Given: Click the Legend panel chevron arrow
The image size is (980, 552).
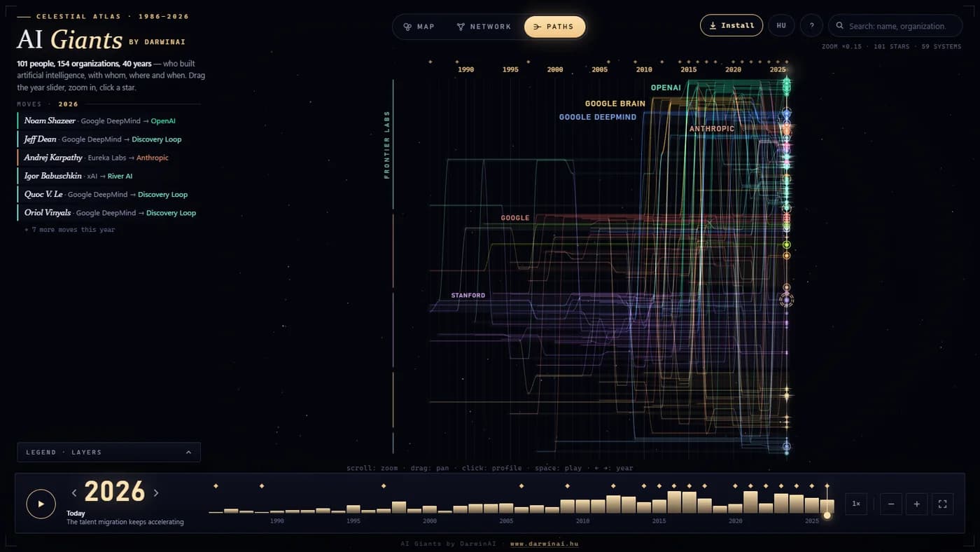Looking at the screenshot, I should click(x=188, y=452).
